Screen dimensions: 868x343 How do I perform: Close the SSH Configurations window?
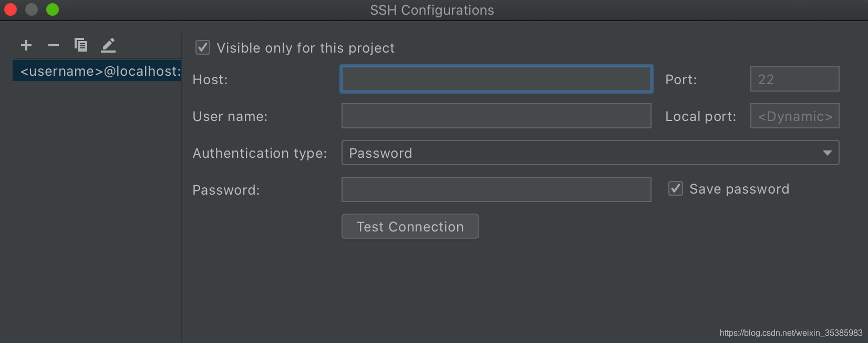11,9
